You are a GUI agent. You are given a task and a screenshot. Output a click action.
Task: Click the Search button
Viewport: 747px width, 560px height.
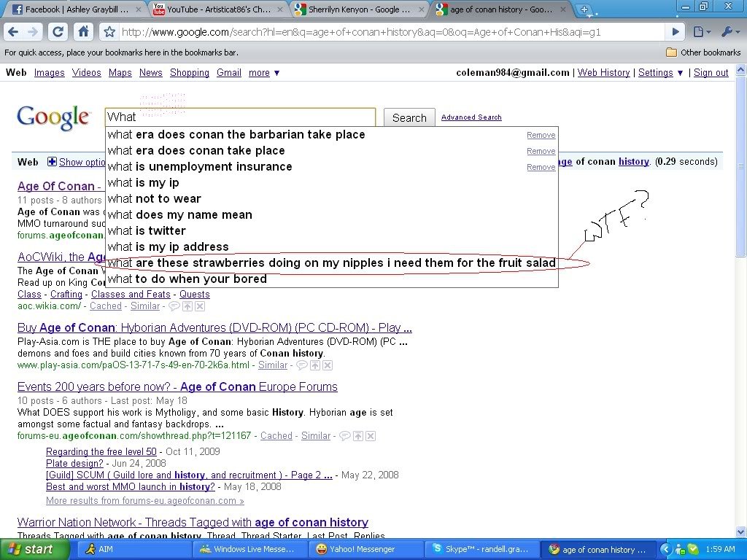click(409, 117)
